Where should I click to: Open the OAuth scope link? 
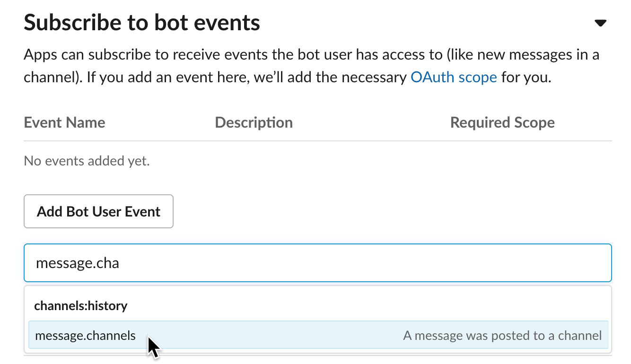454,77
